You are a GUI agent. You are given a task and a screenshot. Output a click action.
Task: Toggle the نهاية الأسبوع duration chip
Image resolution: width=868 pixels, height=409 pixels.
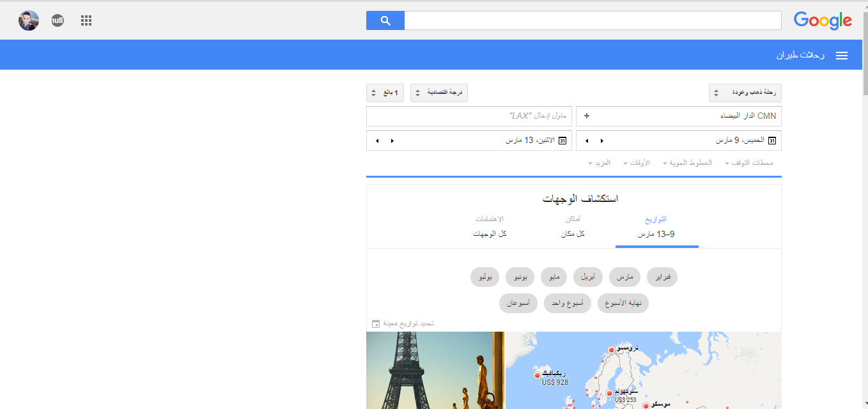pos(623,304)
